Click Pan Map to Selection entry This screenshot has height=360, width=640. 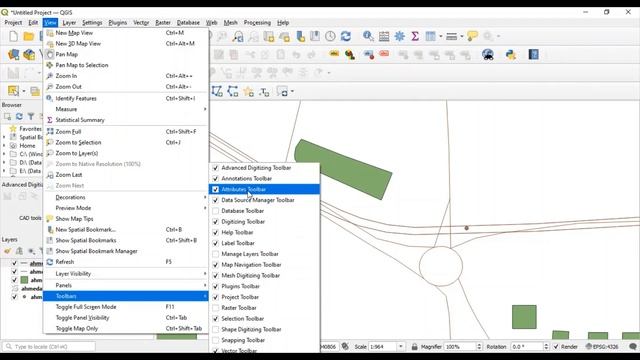point(126,65)
